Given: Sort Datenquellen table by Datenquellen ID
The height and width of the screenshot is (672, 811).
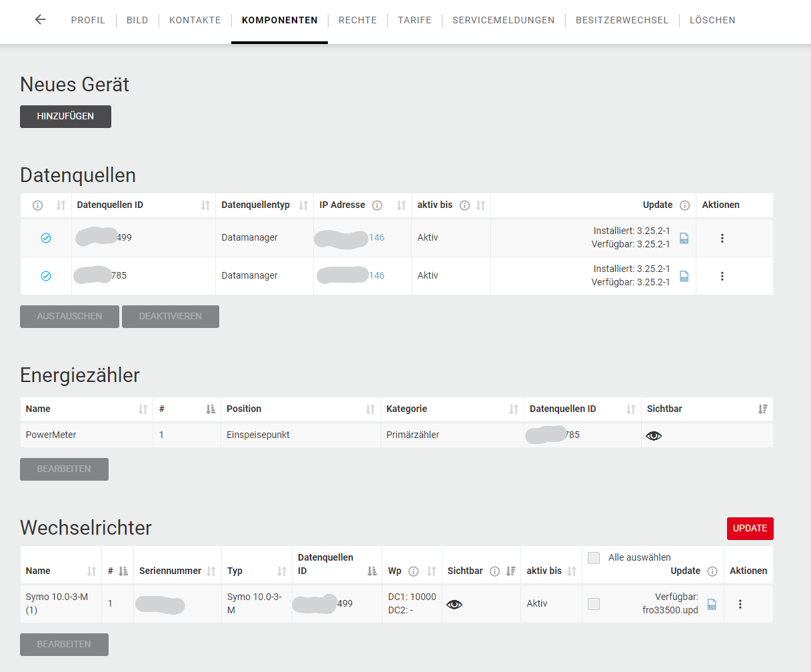Looking at the screenshot, I should click(x=205, y=205).
